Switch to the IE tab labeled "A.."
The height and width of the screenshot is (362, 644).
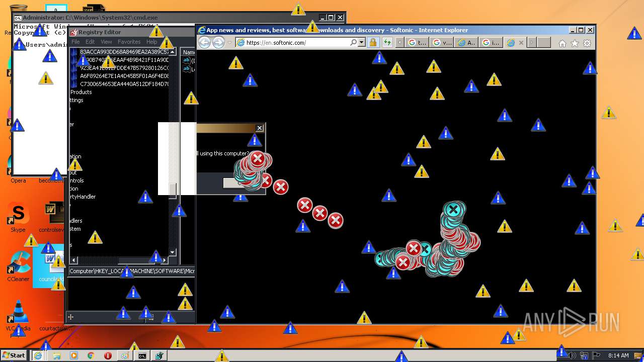466,43
